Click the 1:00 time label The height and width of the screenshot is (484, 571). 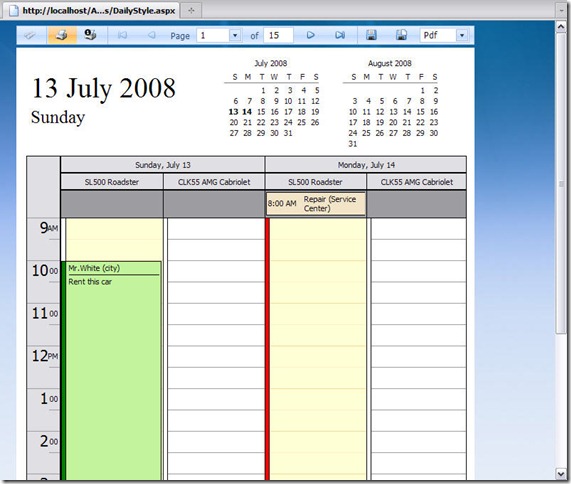(49, 398)
